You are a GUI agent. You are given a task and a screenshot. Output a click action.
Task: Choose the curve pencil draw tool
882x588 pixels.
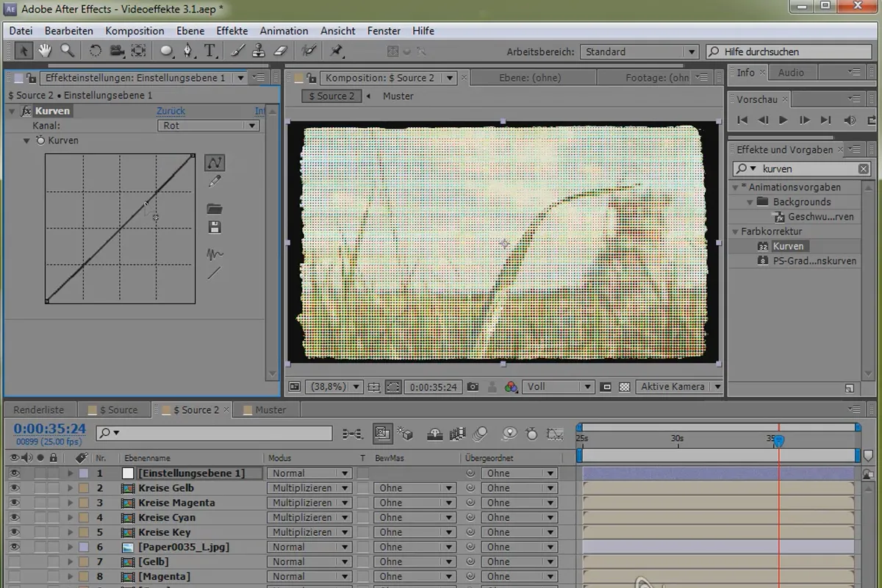pyautogui.click(x=215, y=182)
